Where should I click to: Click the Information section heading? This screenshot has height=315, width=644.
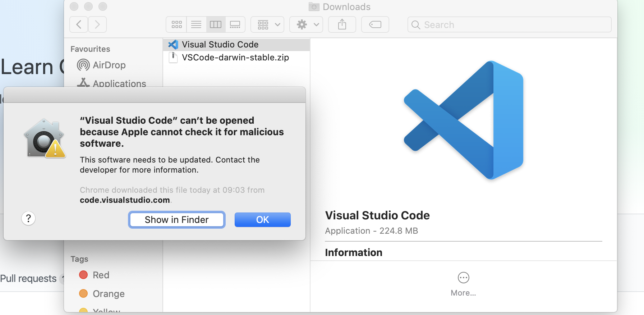coord(354,252)
